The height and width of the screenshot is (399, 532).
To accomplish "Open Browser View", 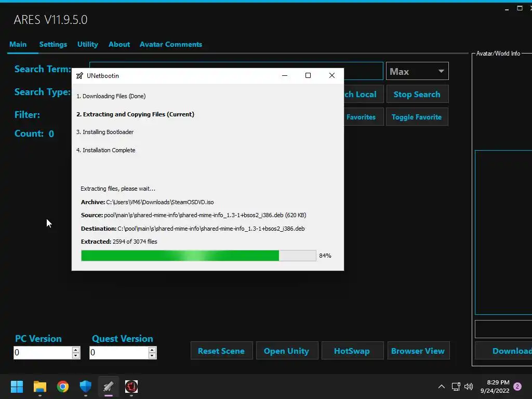I will point(418,351).
